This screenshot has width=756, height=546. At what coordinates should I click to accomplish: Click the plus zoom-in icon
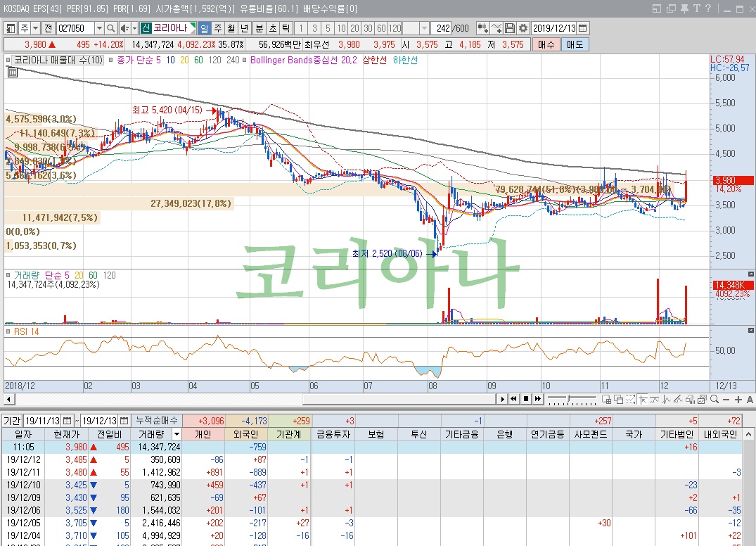coord(738,399)
